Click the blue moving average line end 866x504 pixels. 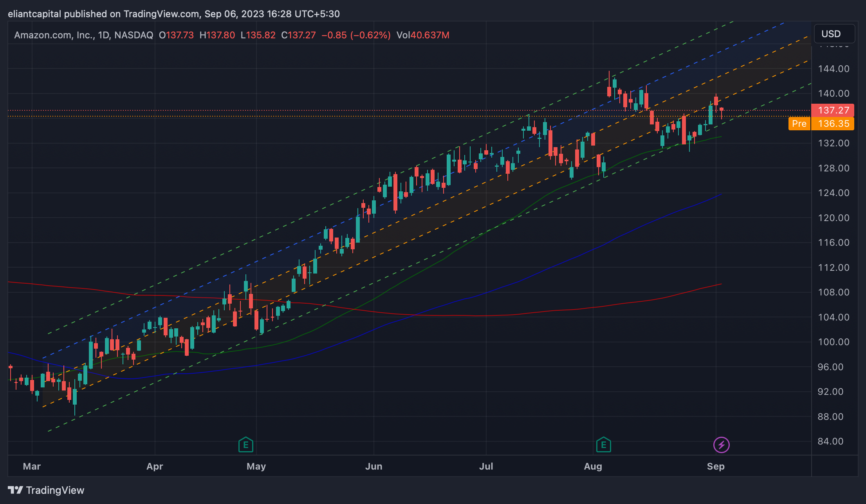[x=720, y=194]
